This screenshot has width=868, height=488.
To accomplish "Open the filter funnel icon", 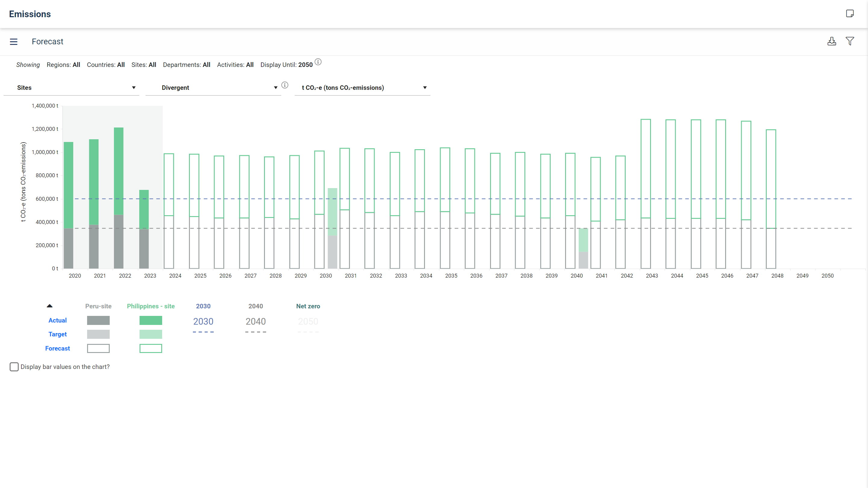I will 850,42.
